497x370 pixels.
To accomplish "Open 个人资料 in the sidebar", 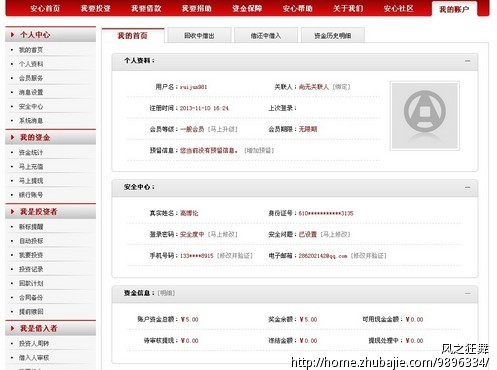I will pos(31,64).
